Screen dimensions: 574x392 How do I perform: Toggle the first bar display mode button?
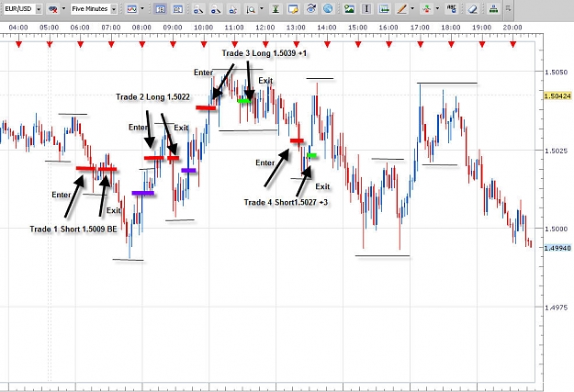(x=160, y=9)
